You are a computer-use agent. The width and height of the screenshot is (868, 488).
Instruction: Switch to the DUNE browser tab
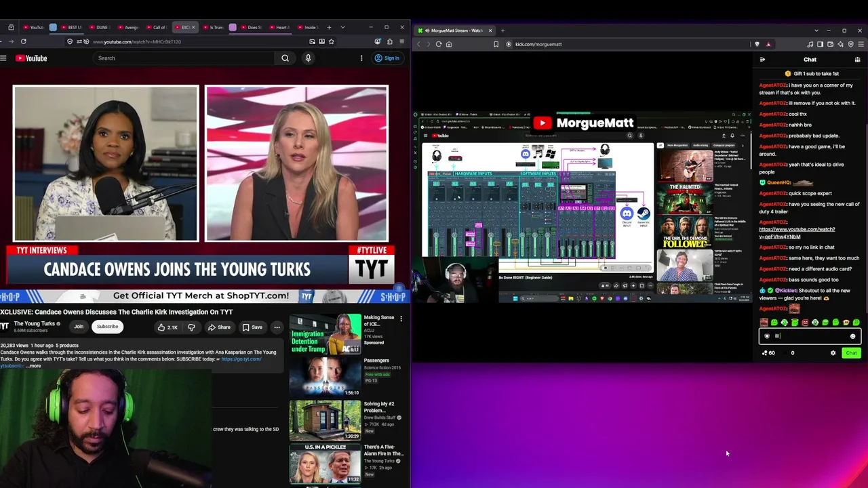coord(101,28)
